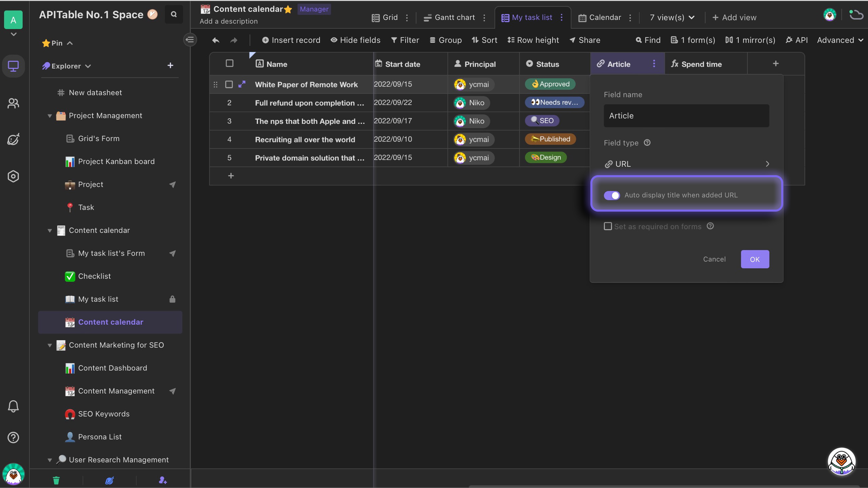Click the Add view plus button
The height and width of the screenshot is (488, 868).
point(714,18)
